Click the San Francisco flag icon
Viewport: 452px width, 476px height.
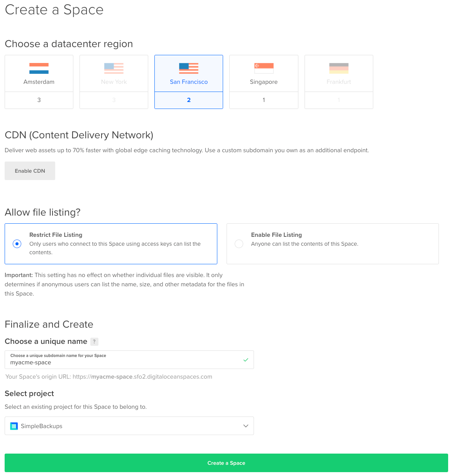tap(188, 68)
